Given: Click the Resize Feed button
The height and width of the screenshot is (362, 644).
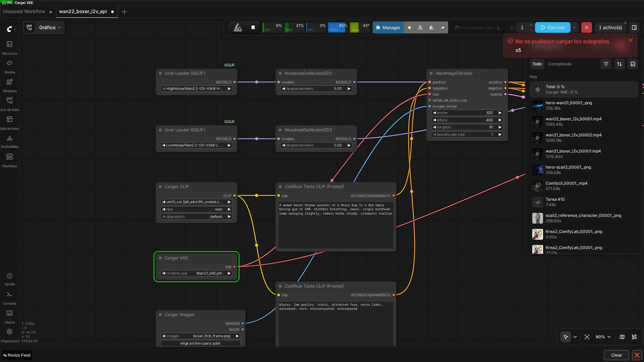Looking at the screenshot, I should [x=17, y=355].
